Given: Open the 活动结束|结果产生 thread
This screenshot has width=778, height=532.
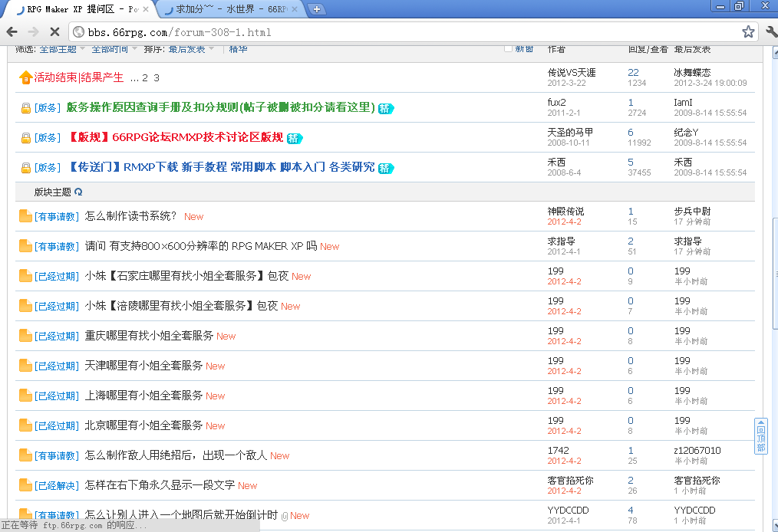Looking at the screenshot, I should (78, 77).
